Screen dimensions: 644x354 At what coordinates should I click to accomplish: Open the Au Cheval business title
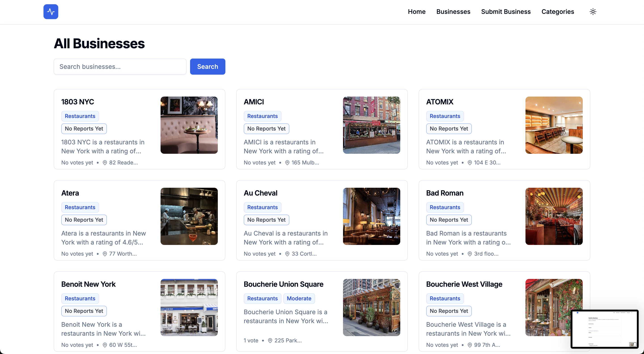261,193
